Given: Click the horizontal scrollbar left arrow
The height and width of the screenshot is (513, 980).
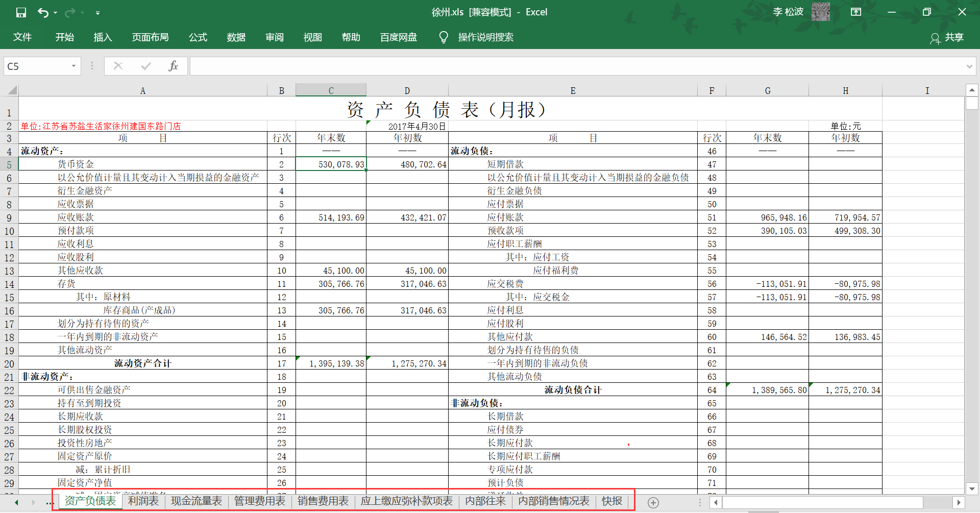Looking at the screenshot, I should (716, 503).
